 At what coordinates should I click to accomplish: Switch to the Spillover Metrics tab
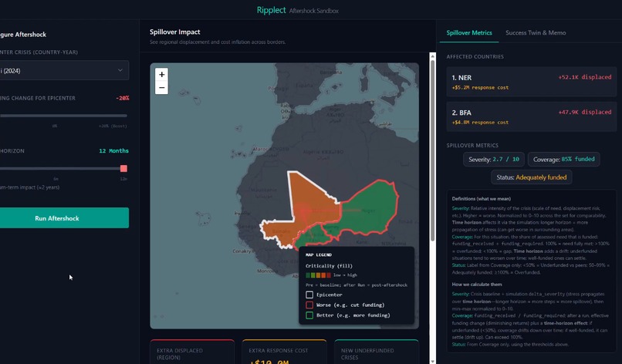click(x=469, y=33)
